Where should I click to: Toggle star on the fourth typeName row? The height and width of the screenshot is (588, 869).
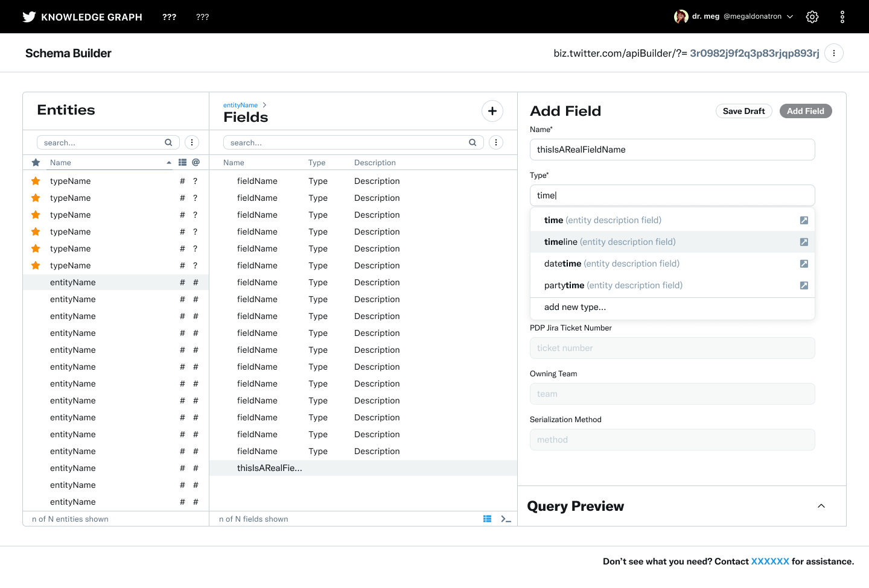[36, 232]
